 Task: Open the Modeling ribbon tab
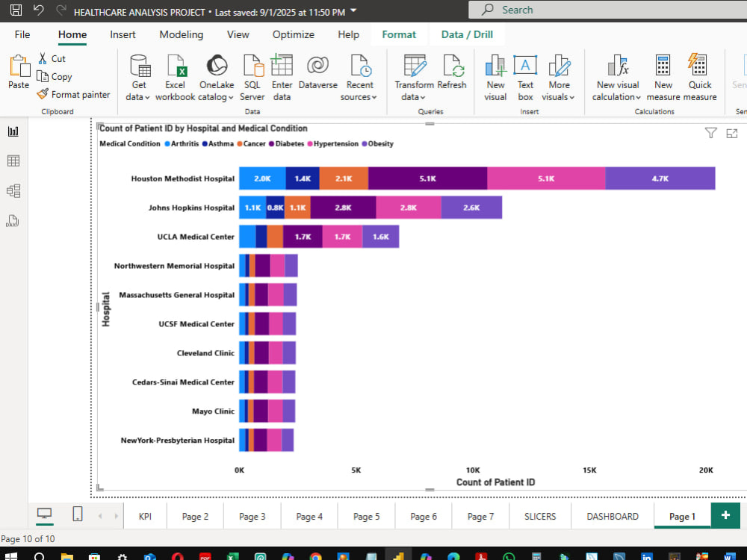point(181,34)
